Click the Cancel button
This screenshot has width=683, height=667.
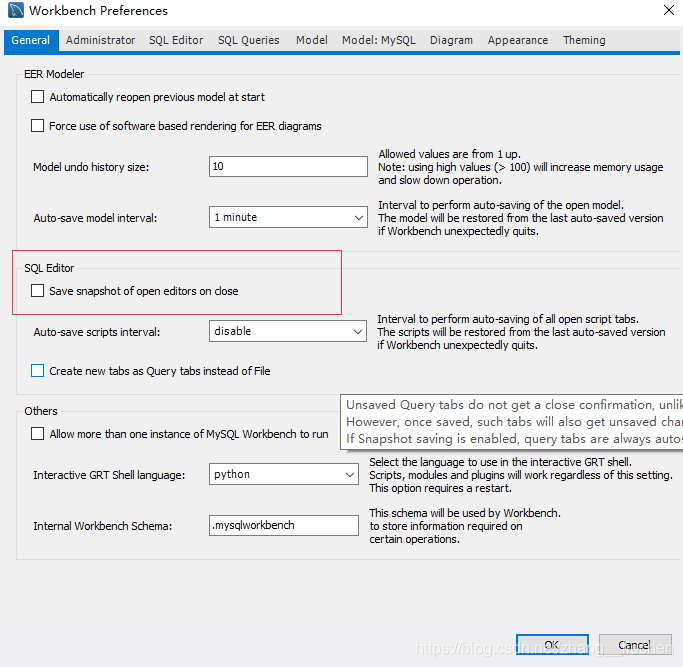coord(635,645)
